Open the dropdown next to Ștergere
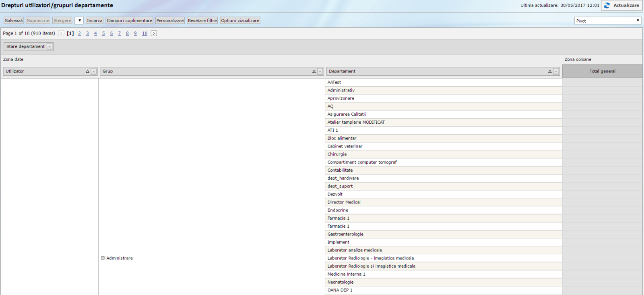 tap(79, 21)
